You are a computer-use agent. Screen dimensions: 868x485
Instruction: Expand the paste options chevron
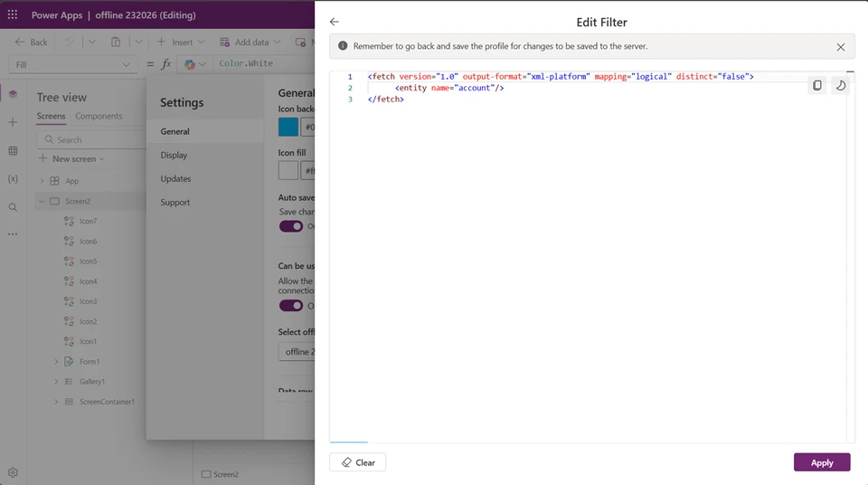pyautogui.click(x=138, y=43)
